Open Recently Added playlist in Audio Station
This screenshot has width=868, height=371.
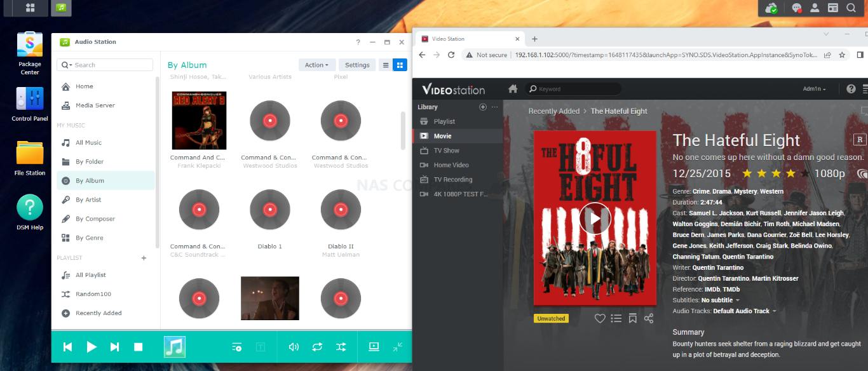[x=105, y=313]
